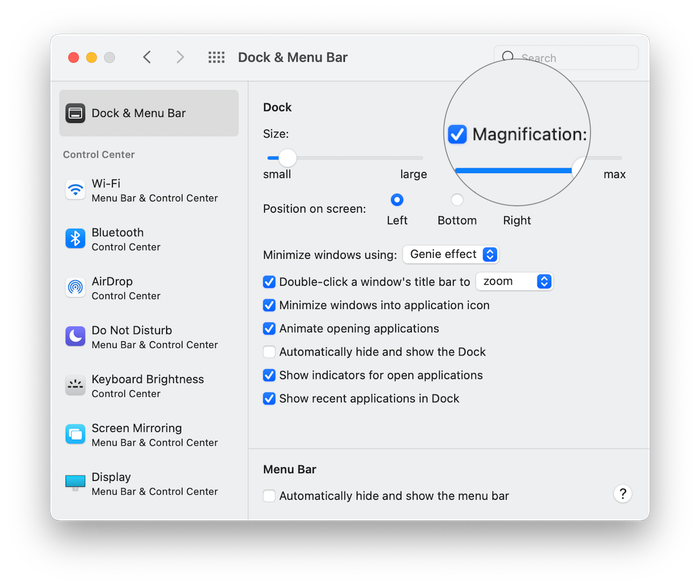Disable the Magnification checkbox
The width and height of the screenshot is (700, 587).
457,134
